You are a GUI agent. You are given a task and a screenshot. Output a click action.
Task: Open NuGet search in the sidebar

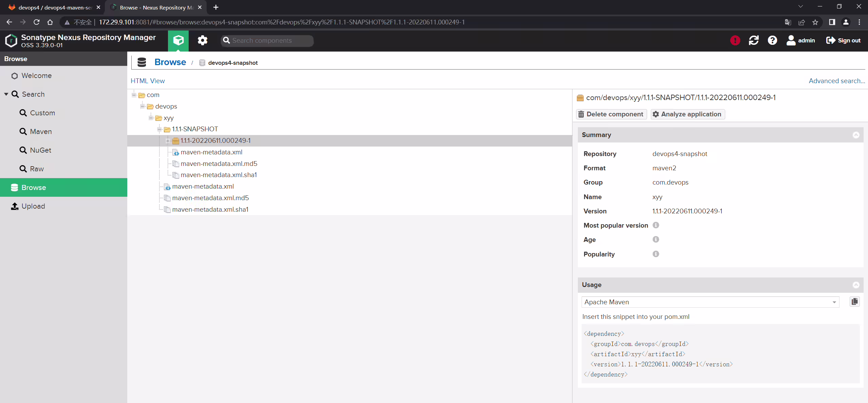63,150
